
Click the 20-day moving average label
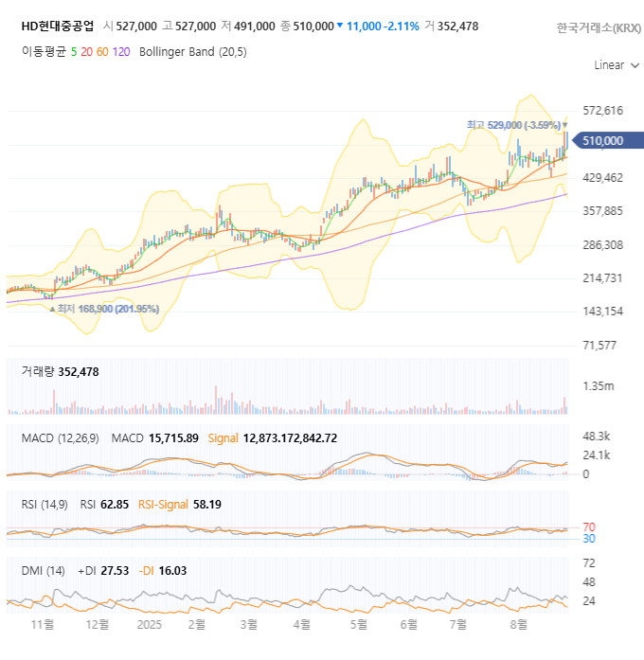[x=87, y=52]
